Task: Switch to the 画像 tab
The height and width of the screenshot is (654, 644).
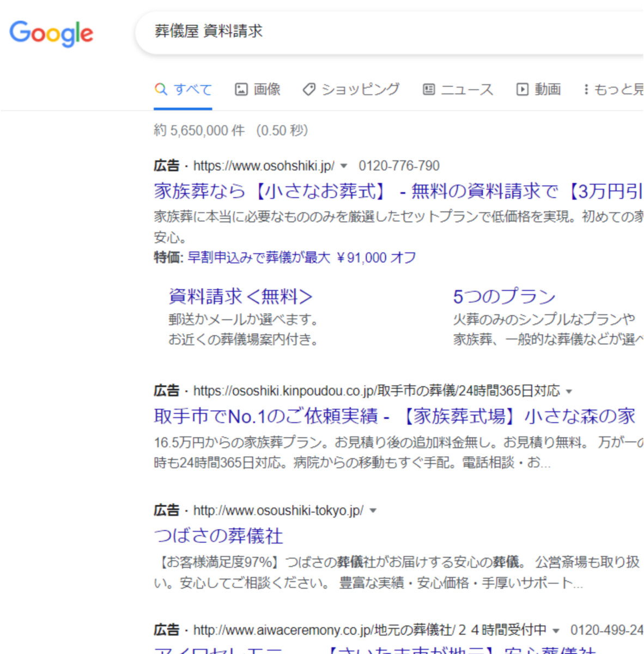Action: (258, 89)
